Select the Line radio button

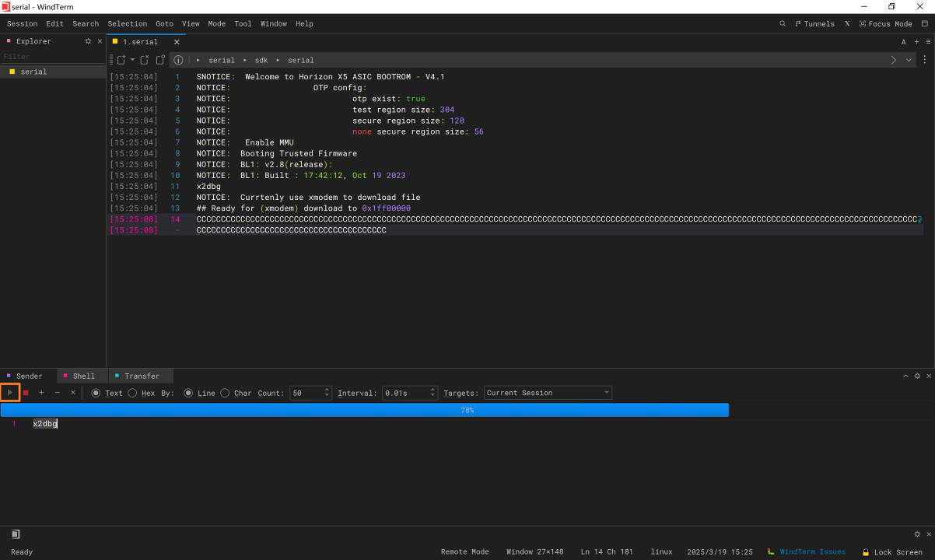click(188, 393)
